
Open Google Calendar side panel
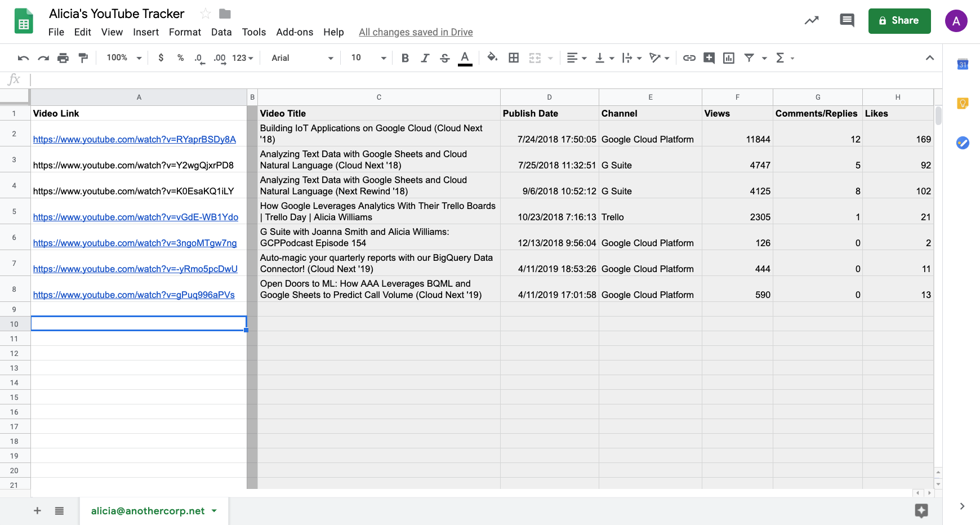point(963,64)
